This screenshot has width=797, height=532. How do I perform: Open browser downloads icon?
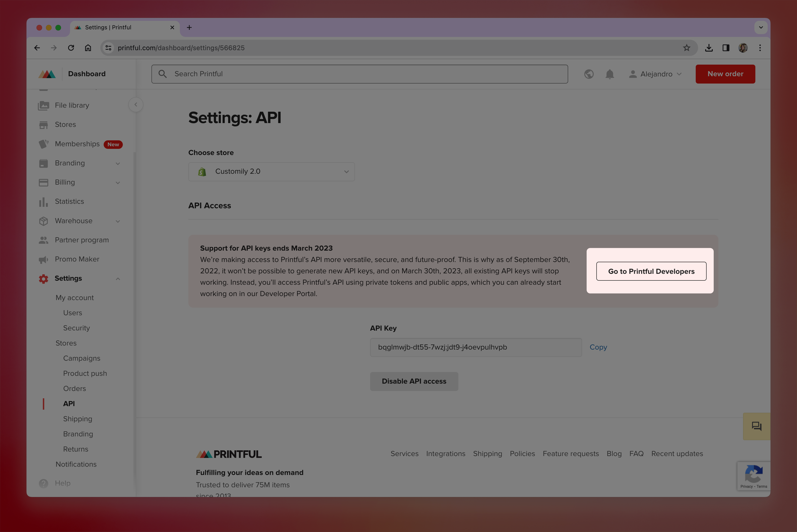(708, 48)
